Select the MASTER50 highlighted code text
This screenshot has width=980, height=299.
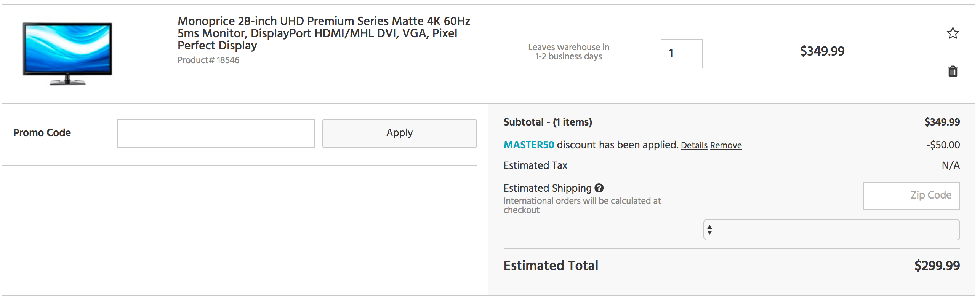(x=528, y=145)
